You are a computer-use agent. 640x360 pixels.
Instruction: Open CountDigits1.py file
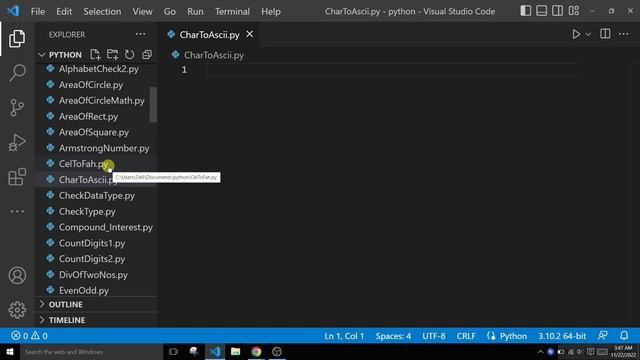point(93,243)
